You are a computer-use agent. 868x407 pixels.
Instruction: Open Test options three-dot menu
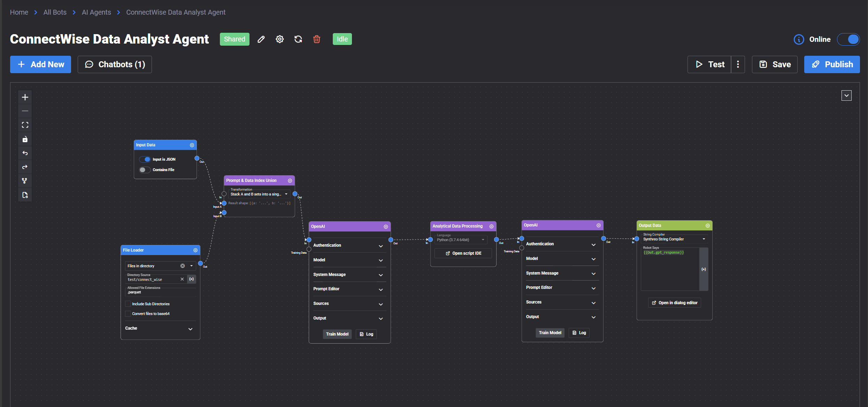click(x=738, y=64)
